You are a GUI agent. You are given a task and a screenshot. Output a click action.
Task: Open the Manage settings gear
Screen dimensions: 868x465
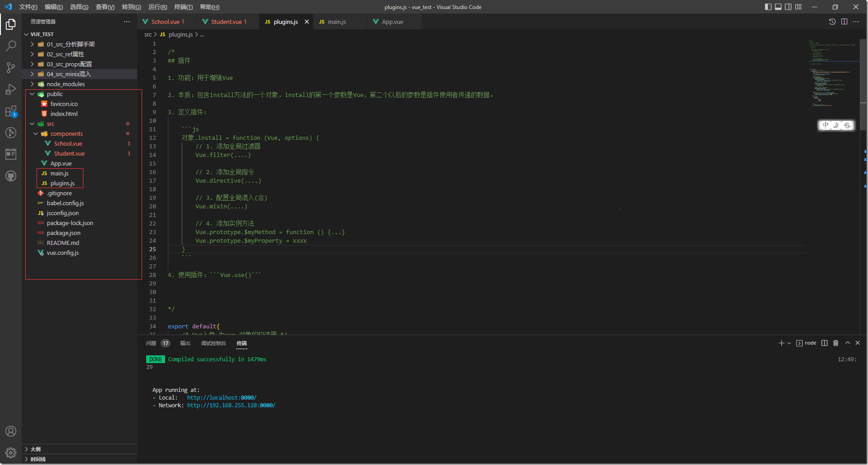pos(11,453)
